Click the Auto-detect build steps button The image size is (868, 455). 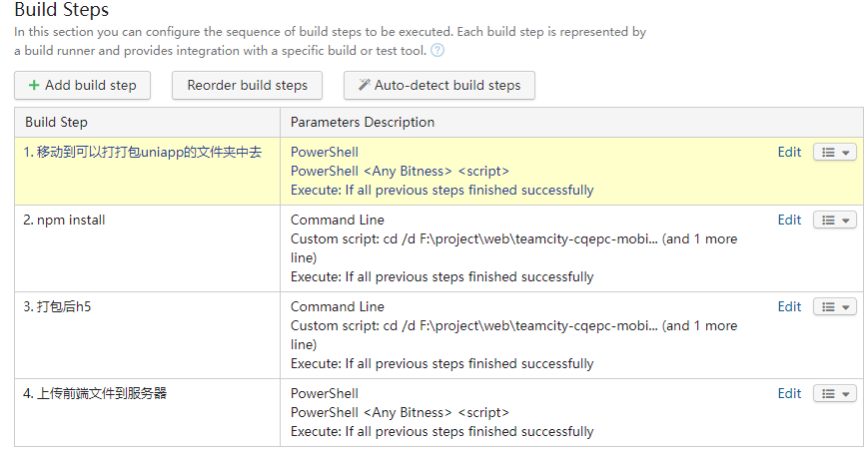[x=439, y=85]
